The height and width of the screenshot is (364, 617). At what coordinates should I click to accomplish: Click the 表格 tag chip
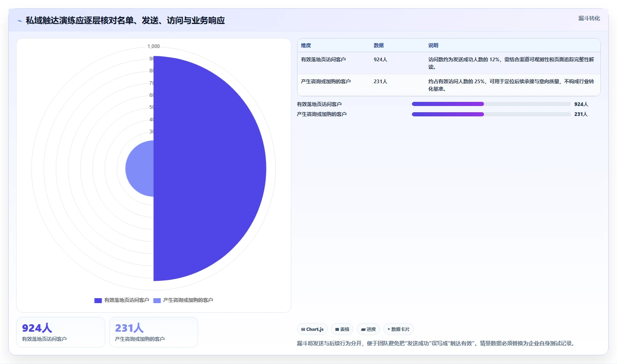342,329
